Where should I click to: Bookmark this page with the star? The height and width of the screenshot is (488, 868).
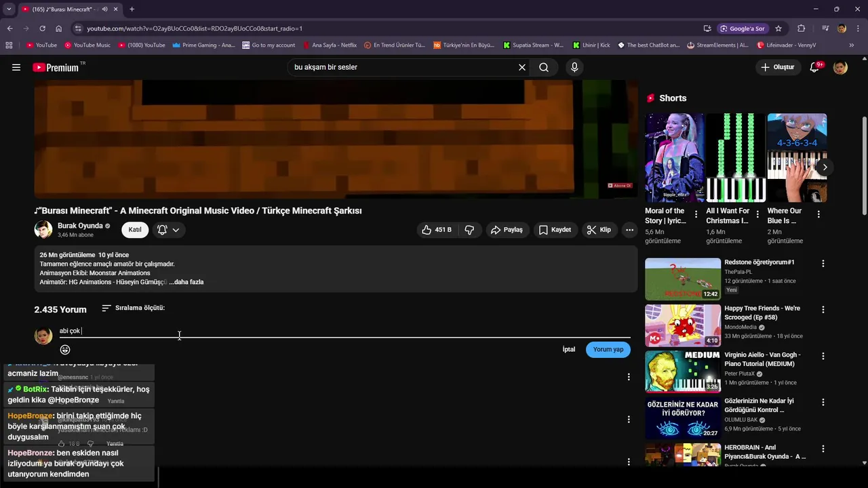(x=778, y=28)
